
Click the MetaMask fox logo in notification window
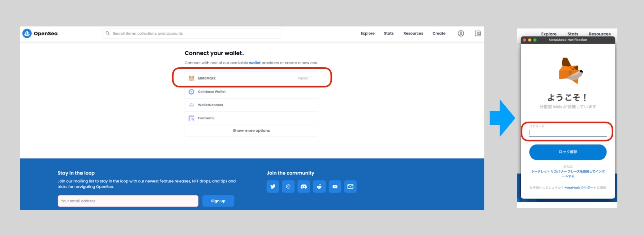[x=571, y=70]
